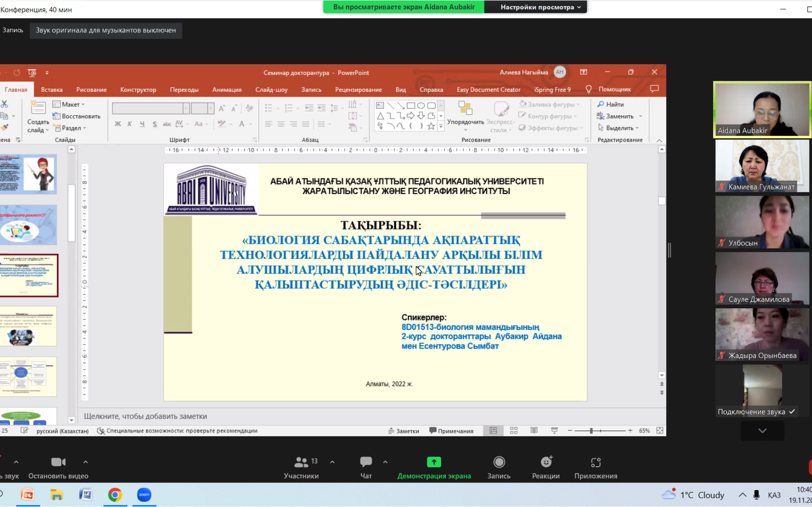This screenshot has height=507, width=812.
Task: Click green Share Screen icon
Action: pos(434,462)
